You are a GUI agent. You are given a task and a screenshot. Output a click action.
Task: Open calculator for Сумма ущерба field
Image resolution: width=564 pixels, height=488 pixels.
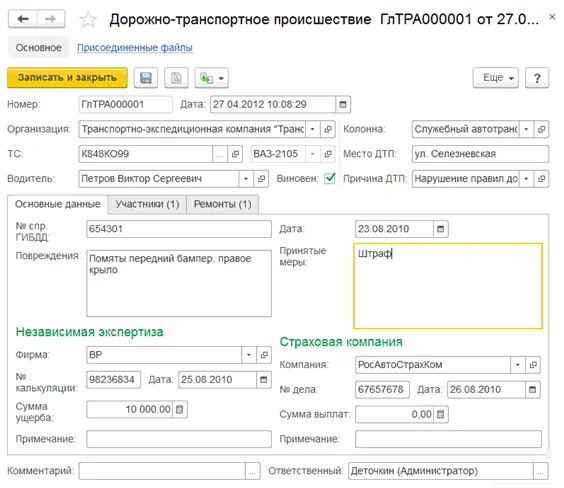180,409
